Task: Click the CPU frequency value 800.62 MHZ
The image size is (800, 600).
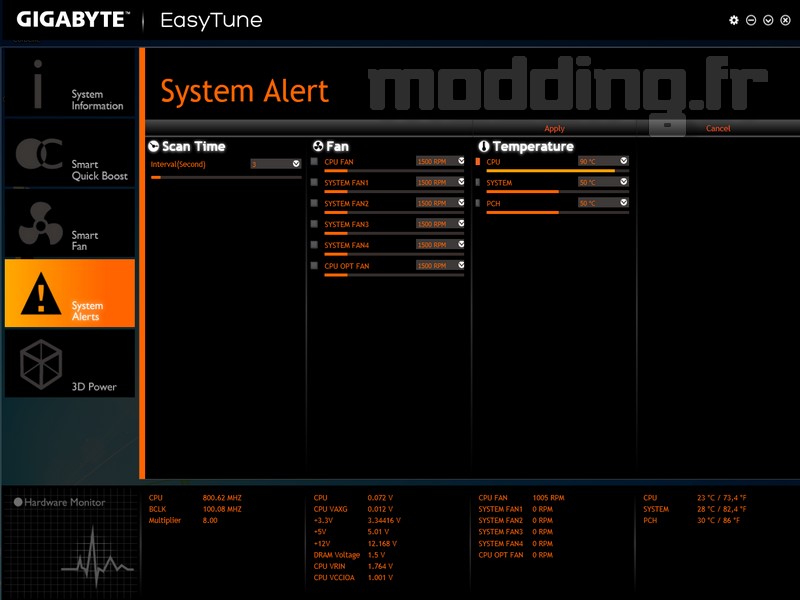Action: point(222,498)
